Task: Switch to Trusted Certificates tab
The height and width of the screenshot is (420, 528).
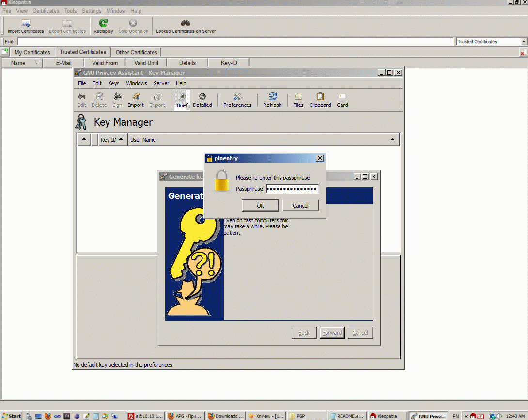Action: (x=83, y=52)
